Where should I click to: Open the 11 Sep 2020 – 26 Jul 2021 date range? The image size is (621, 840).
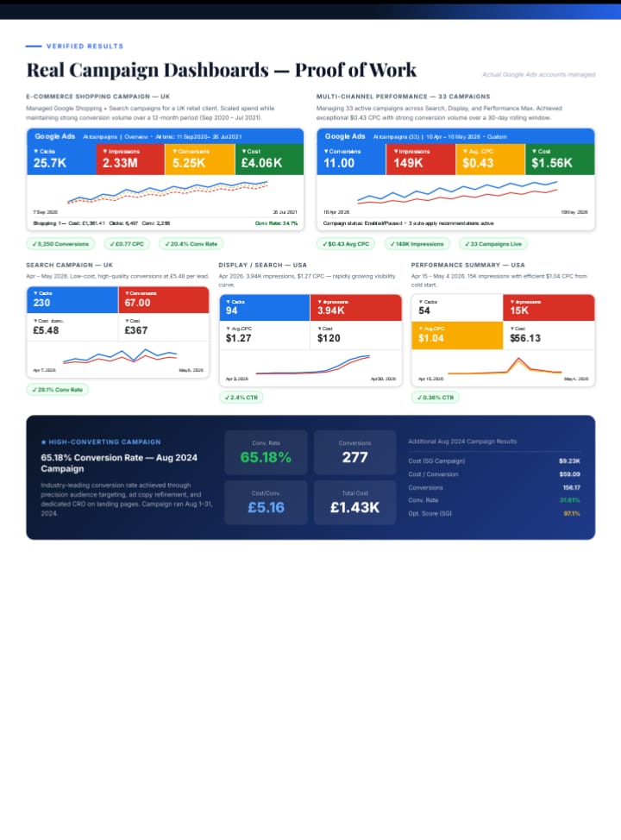[x=198, y=136]
